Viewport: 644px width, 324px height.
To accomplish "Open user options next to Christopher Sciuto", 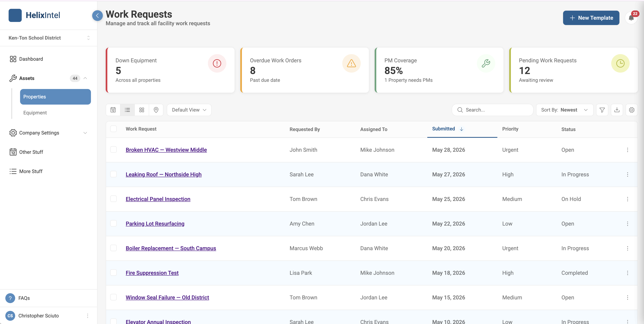I will (87, 316).
